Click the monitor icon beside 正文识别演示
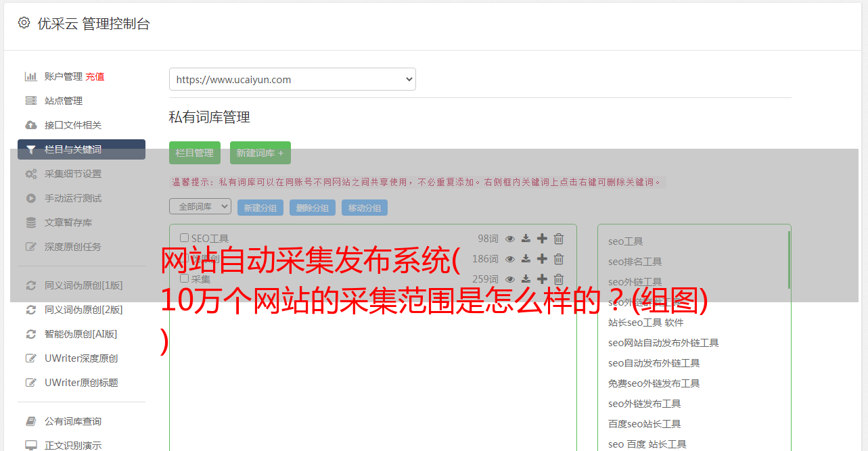 pyautogui.click(x=31, y=446)
